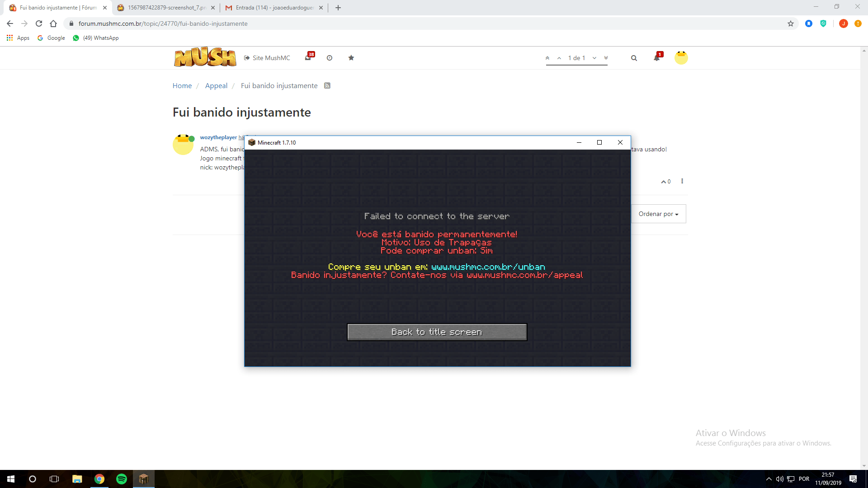Go to previous post up arrow

click(559, 58)
